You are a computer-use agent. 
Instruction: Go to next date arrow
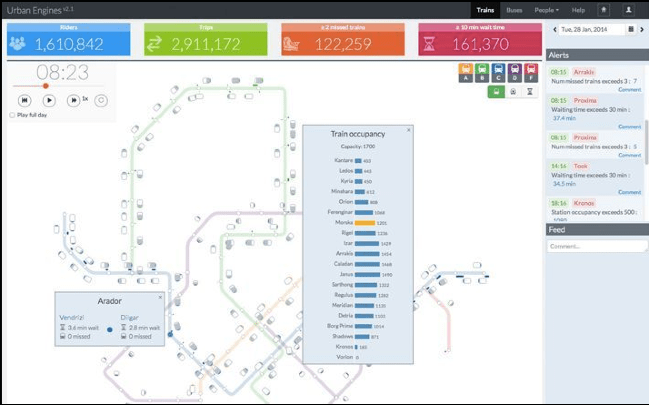tap(642, 29)
